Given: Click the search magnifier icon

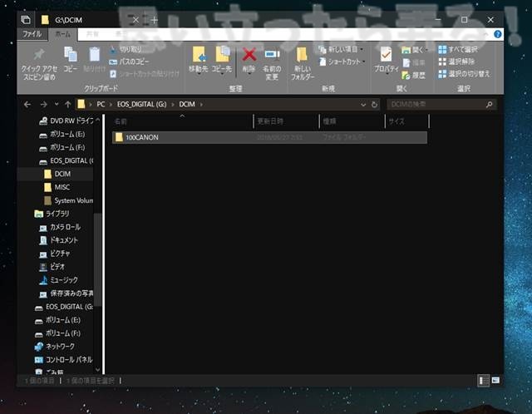Looking at the screenshot, I should click(x=490, y=105).
